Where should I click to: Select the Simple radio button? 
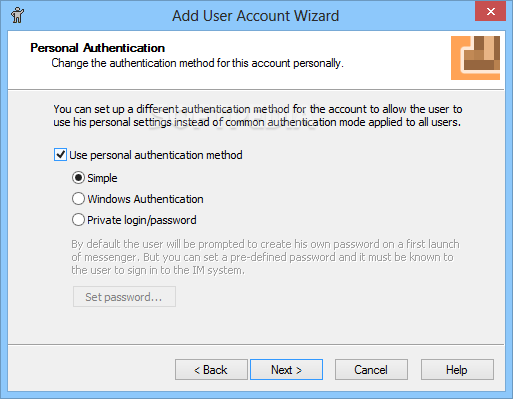tap(78, 178)
